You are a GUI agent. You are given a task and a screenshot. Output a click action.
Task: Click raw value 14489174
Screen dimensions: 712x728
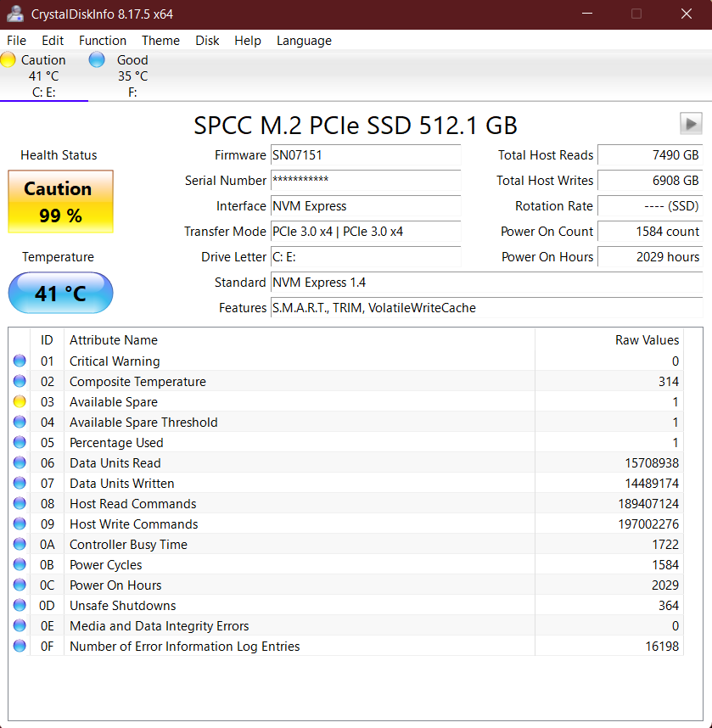[x=652, y=484]
